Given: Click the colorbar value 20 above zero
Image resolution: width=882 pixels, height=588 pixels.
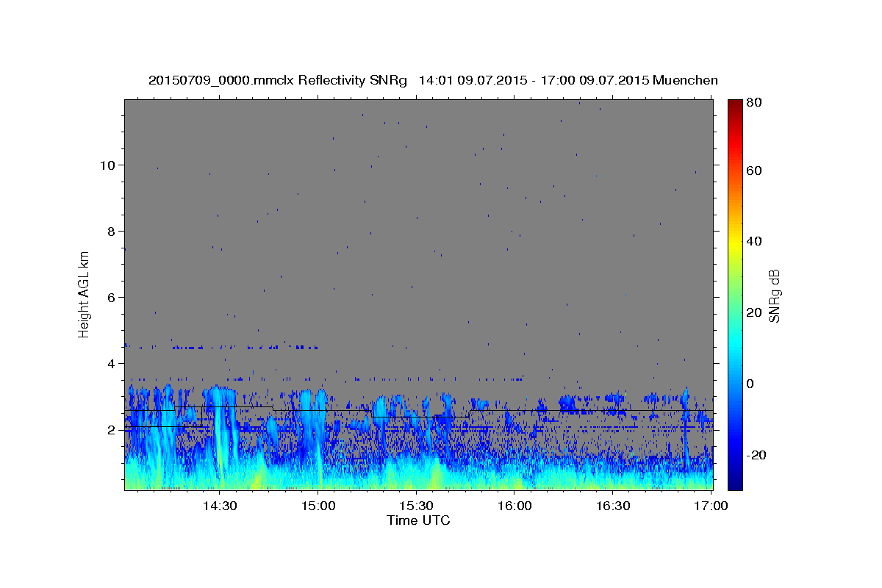Looking at the screenshot, I should point(753,312).
